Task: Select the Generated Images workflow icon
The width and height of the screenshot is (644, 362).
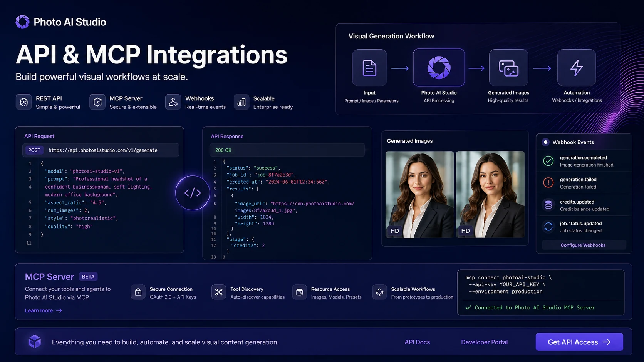Action: (x=508, y=68)
